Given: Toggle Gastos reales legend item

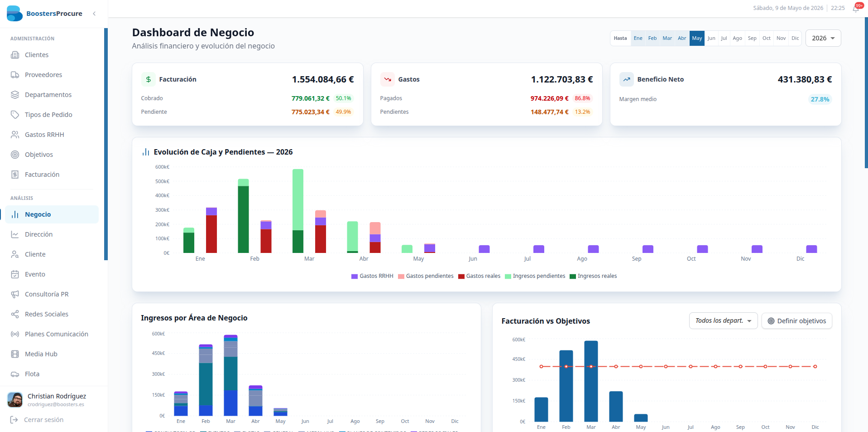Looking at the screenshot, I should (x=479, y=276).
